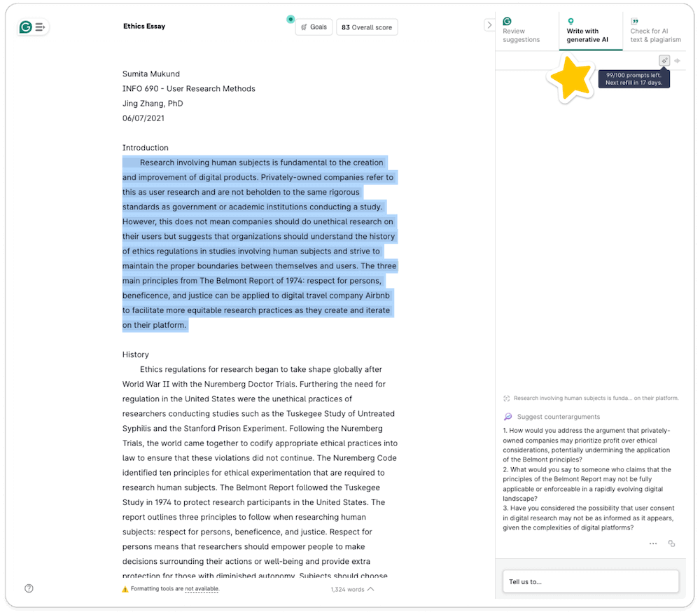Open the Grammarly logo menu button
This screenshot has width=700, height=615.
pyautogui.click(x=33, y=27)
